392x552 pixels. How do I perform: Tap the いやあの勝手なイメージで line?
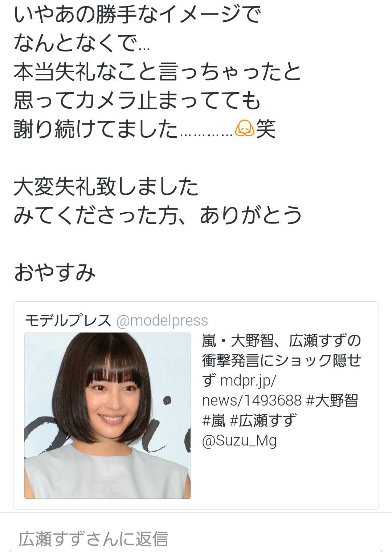click(x=137, y=14)
